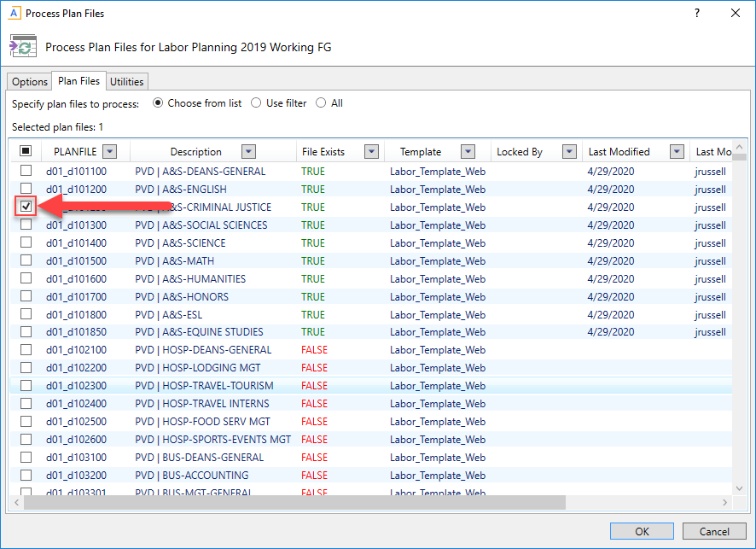
Task: Click the Cancel button
Action: tap(714, 531)
